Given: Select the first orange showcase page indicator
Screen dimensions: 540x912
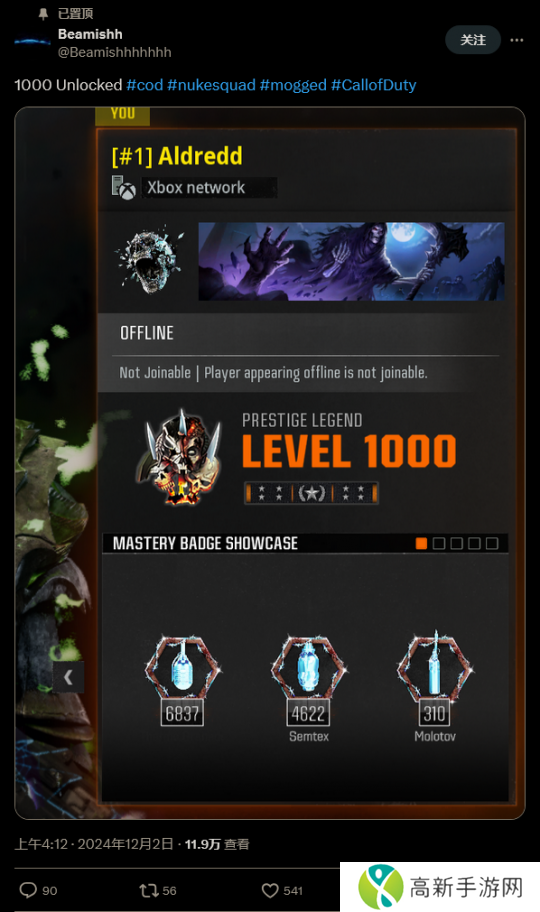Looking at the screenshot, I should pos(421,543).
